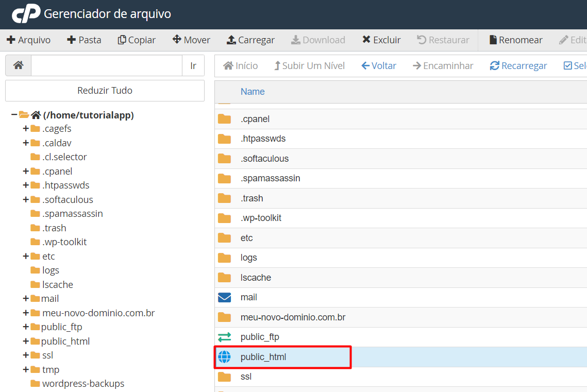Select wordpress-backups in the folder tree
This screenshot has height=392, width=587.
click(83, 384)
